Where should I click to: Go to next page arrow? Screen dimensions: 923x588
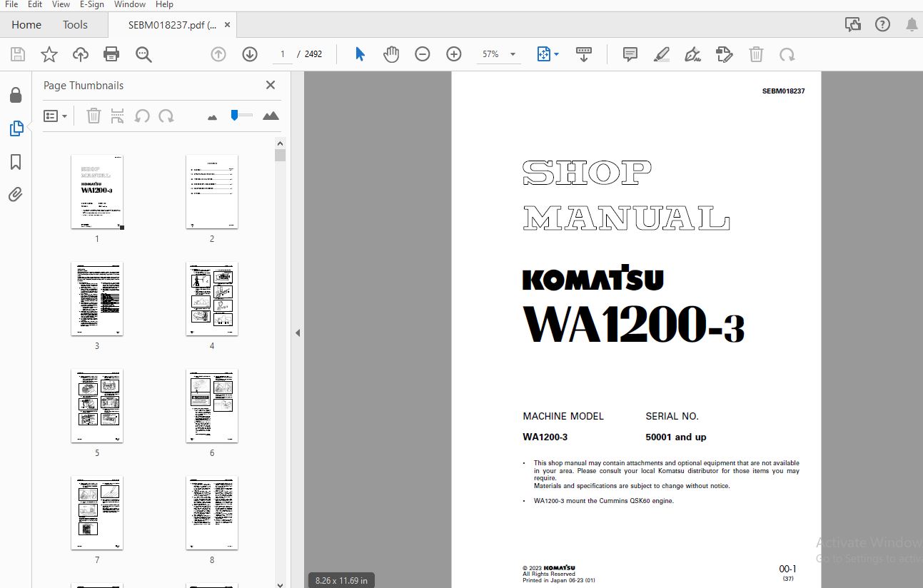[x=250, y=54]
